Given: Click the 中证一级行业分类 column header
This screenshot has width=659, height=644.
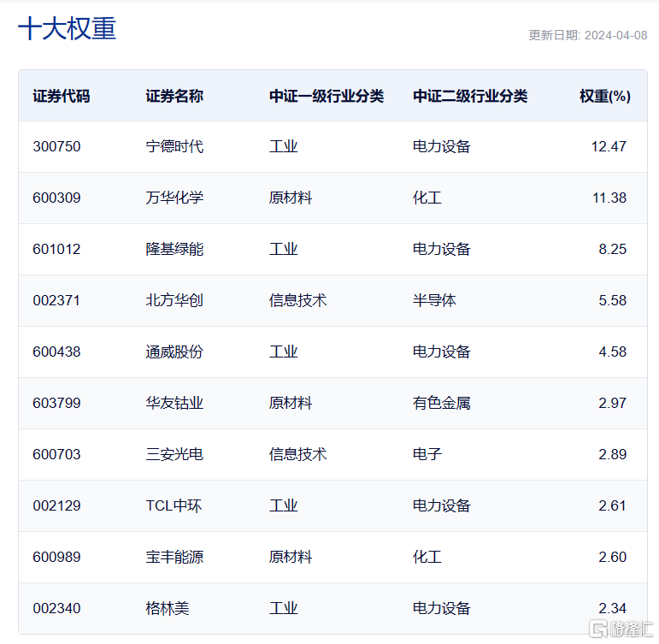Looking at the screenshot, I should click(x=327, y=96).
